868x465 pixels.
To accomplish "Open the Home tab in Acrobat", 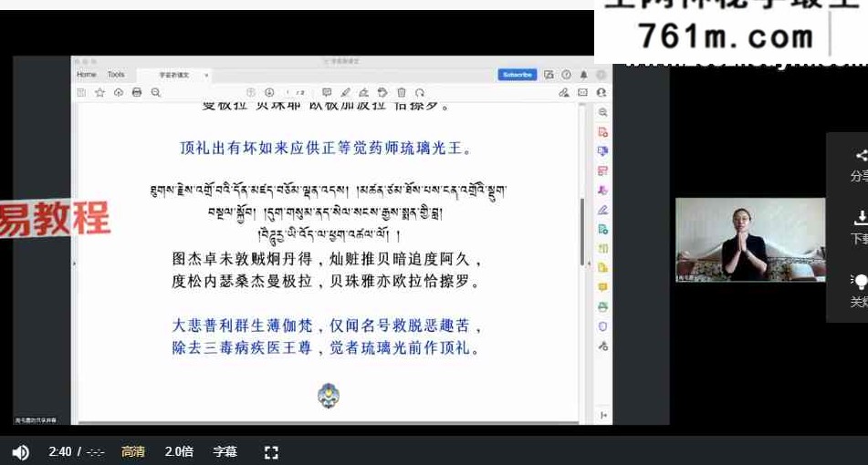I will [x=86, y=74].
